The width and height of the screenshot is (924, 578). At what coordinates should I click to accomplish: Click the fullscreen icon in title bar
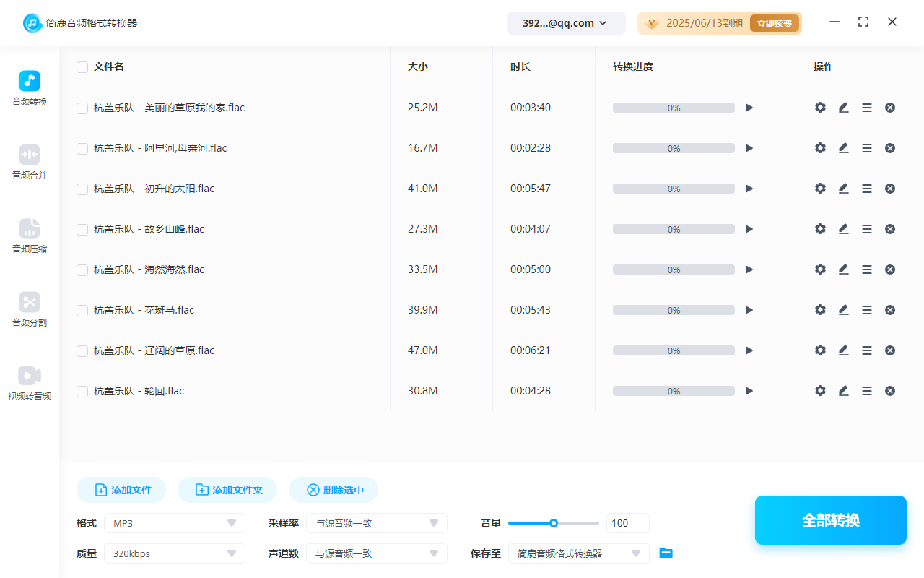(x=863, y=22)
